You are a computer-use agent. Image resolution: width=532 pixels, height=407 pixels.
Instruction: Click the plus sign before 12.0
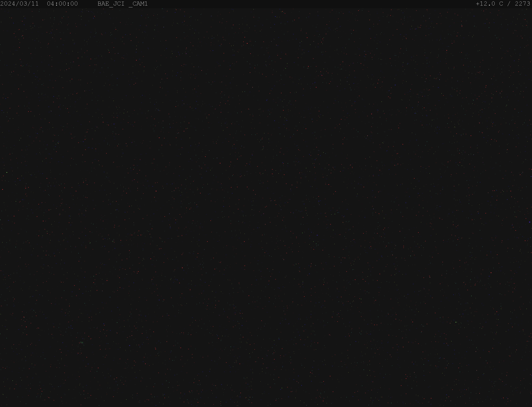click(478, 4)
